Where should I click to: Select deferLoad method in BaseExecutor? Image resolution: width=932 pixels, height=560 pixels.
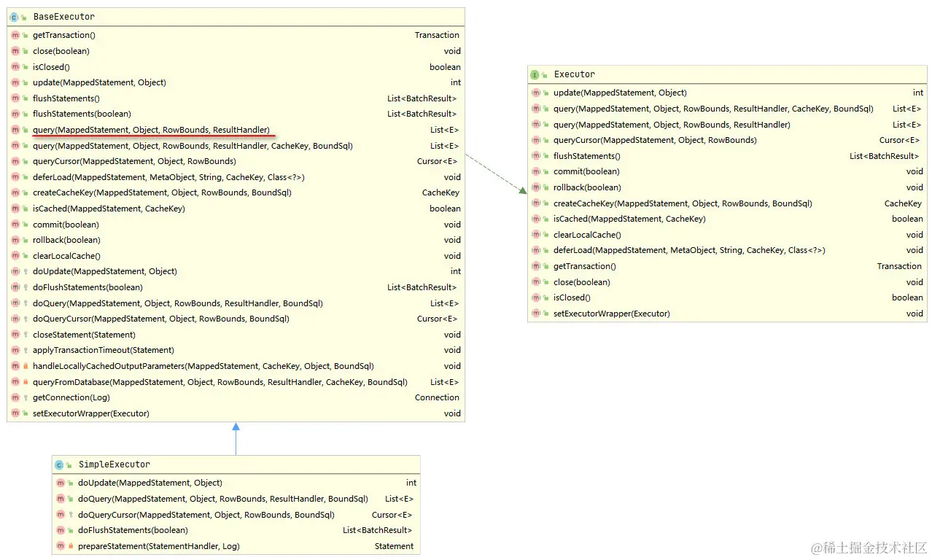point(168,177)
